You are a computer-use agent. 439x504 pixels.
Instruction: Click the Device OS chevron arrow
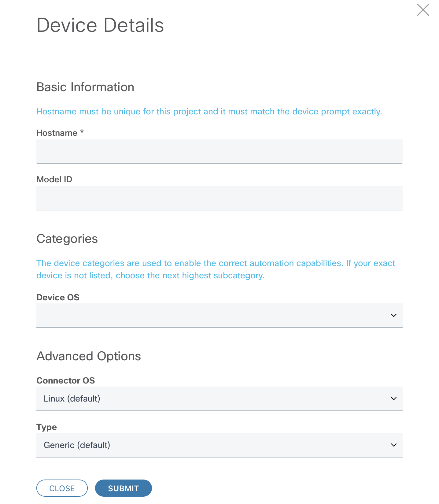[393, 315]
